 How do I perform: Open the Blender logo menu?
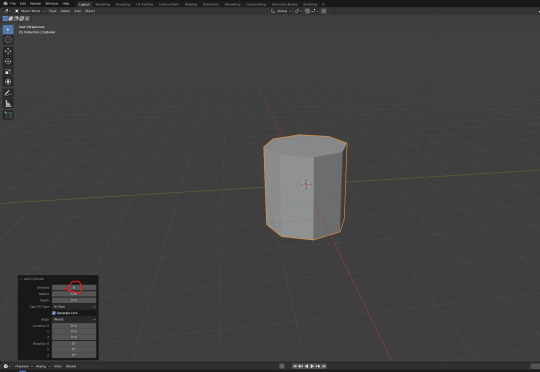click(5, 3)
